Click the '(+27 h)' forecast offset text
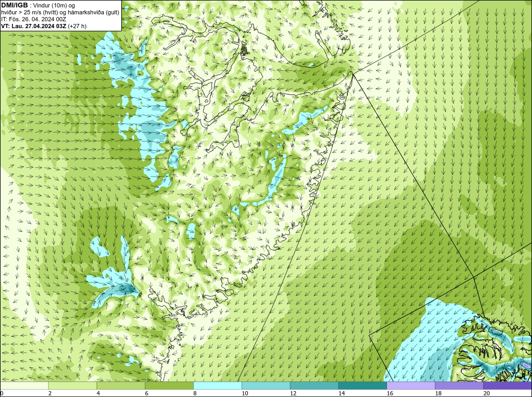 [77, 26]
